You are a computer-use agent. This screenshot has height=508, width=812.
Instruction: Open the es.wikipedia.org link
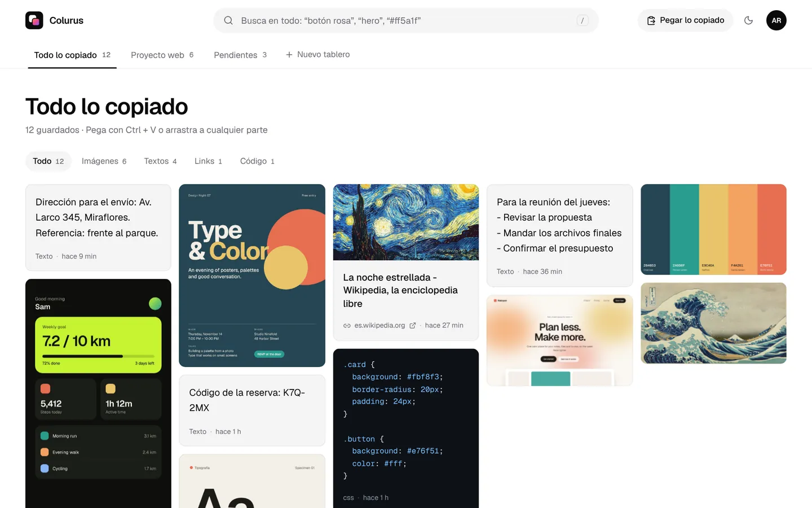click(x=379, y=326)
